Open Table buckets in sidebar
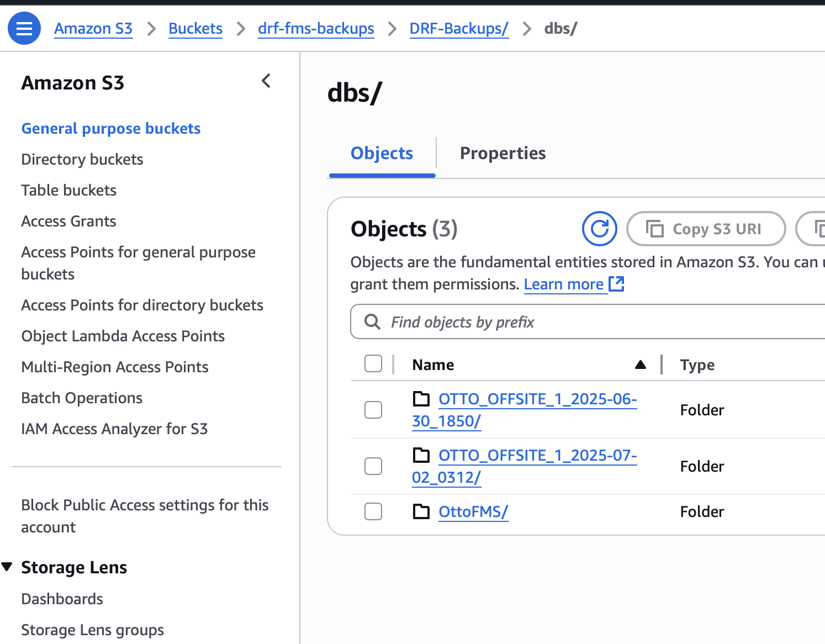This screenshot has width=825, height=644. [69, 191]
